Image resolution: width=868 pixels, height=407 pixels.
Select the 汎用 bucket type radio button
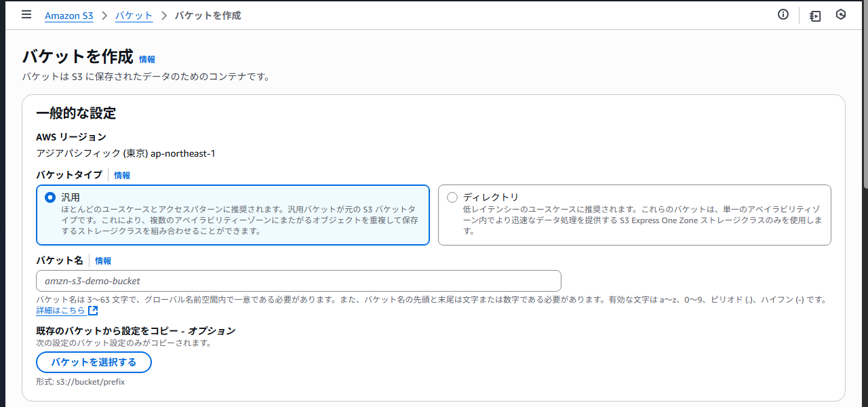point(48,197)
